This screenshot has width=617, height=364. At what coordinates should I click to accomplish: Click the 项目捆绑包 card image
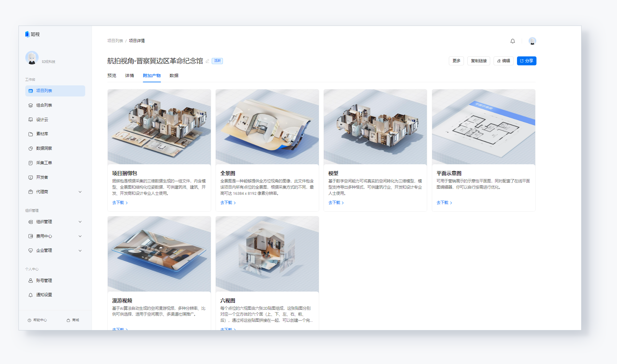(x=159, y=127)
